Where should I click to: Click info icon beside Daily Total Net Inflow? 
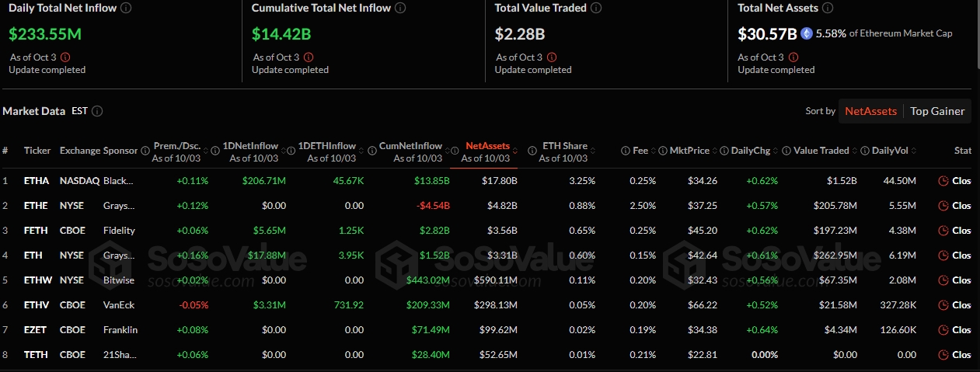point(127,8)
